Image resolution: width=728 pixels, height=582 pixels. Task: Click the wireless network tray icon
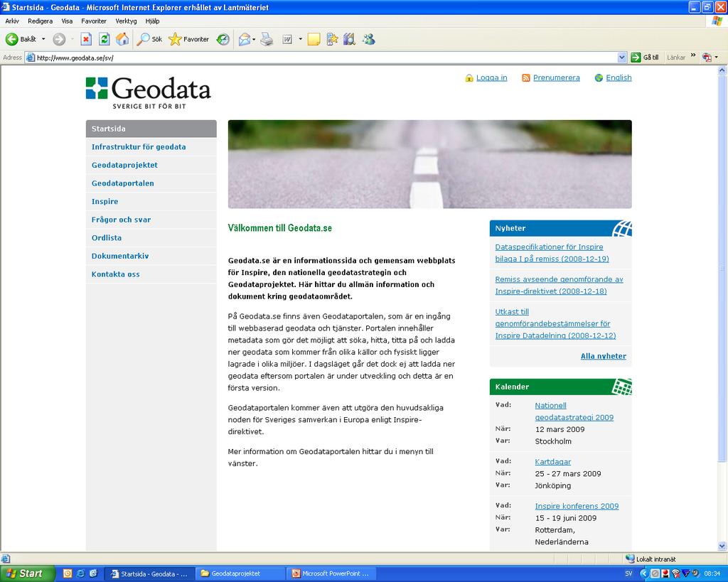[x=675, y=573]
